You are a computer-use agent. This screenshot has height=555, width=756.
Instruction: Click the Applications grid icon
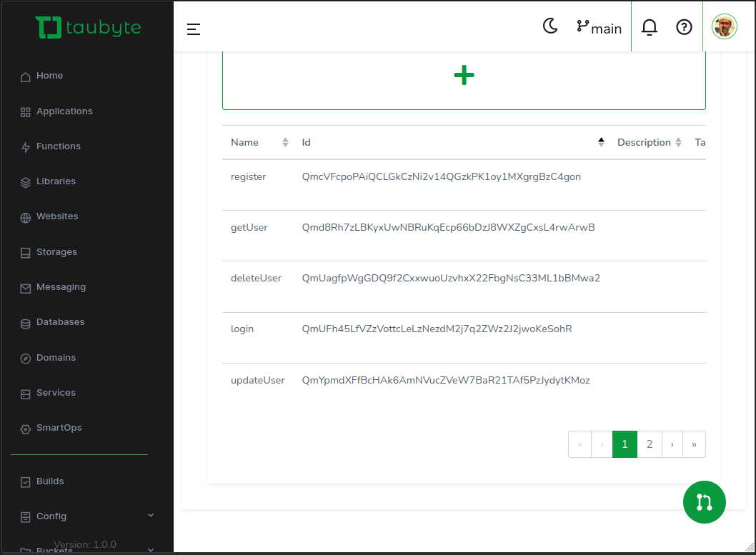click(x=26, y=112)
